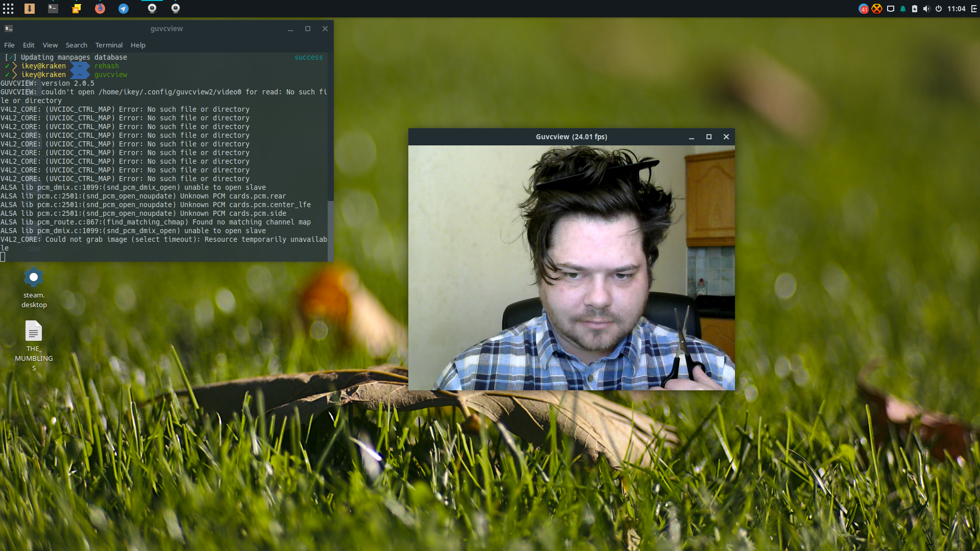Click the Guvcview webcam video preview
Viewport: 980px width, 551px height.
572,268
